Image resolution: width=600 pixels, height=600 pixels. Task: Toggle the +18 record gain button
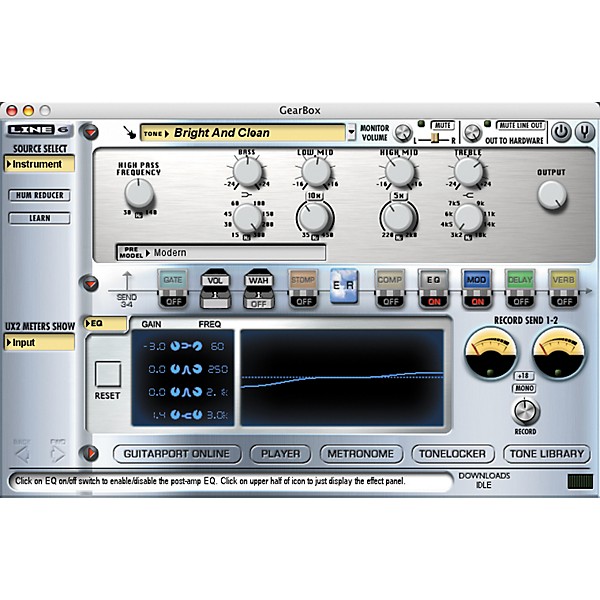click(x=523, y=375)
